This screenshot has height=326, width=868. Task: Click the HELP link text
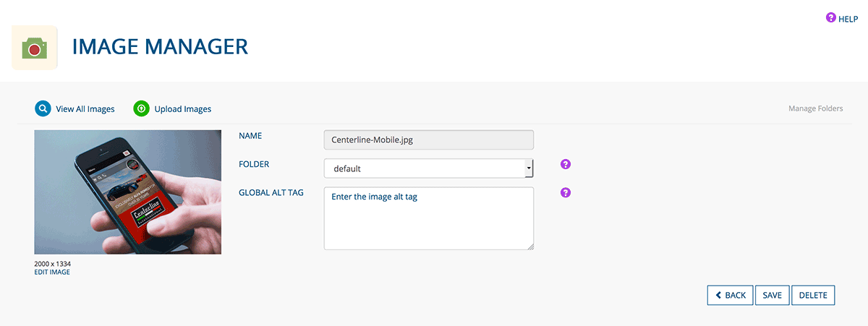pos(848,19)
